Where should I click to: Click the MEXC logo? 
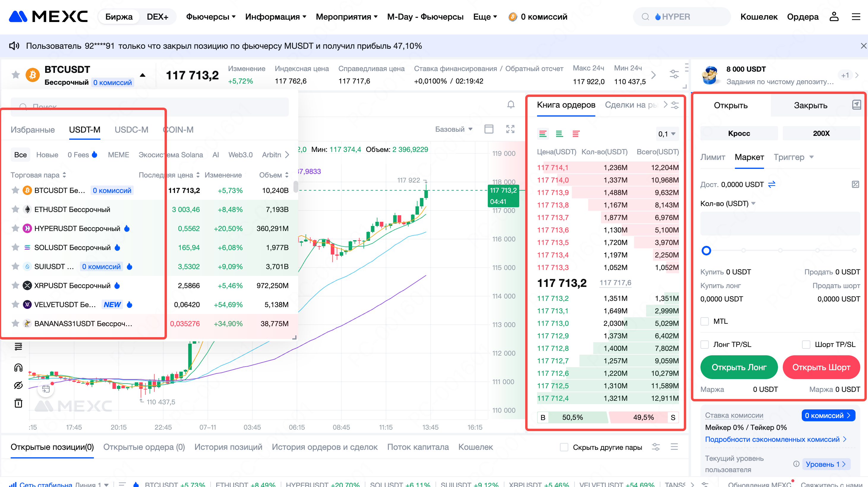pos(48,16)
